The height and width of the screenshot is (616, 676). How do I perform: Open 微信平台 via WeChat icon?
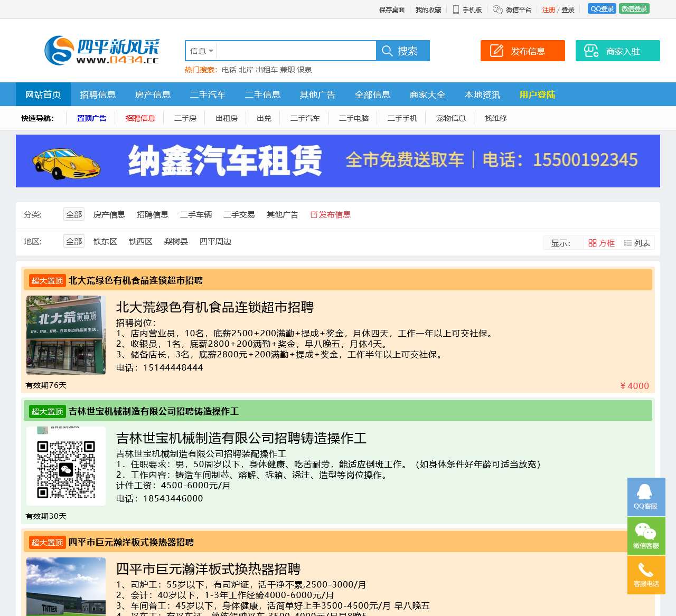pyautogui.click(x=497, y=10)
